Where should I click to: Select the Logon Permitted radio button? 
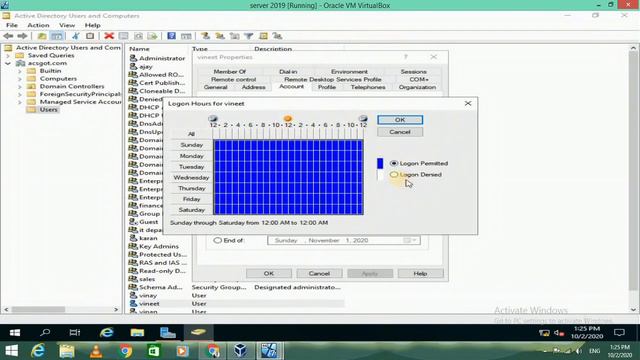pos(393,163)
